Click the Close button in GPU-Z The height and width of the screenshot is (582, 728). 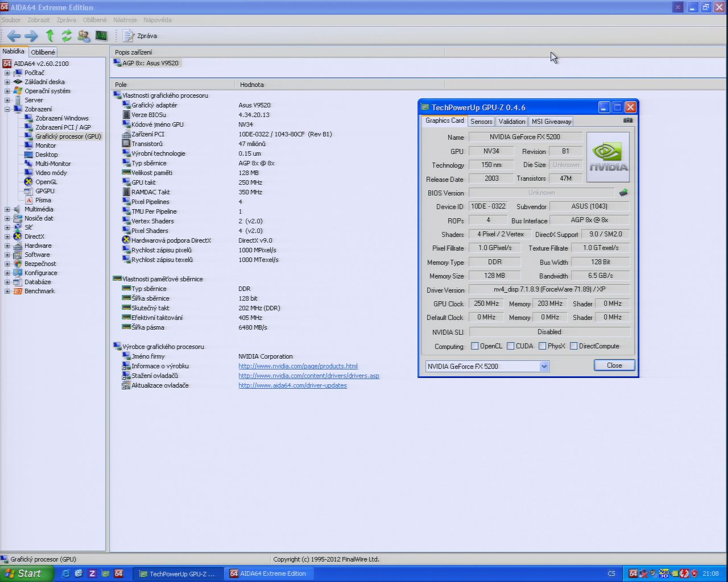tap(614, 365)
